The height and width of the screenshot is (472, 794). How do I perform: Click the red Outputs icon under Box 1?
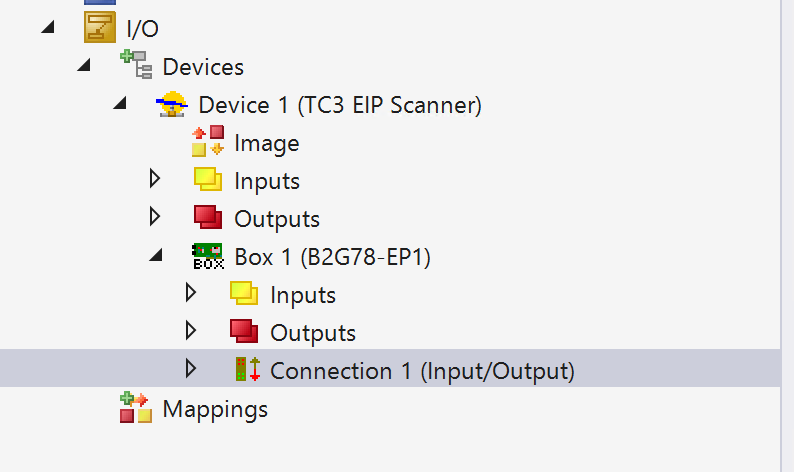point(244,332)
